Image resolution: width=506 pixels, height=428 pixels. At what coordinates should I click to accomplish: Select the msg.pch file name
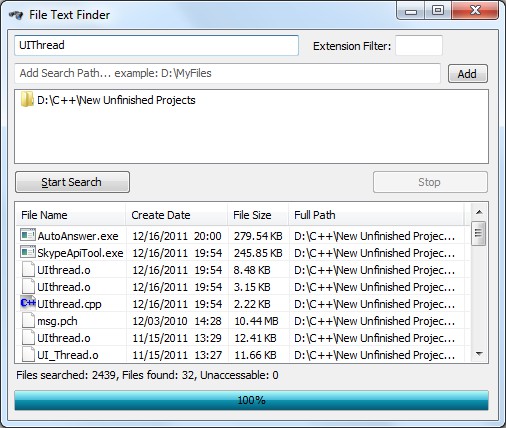[x=57, y=321]
